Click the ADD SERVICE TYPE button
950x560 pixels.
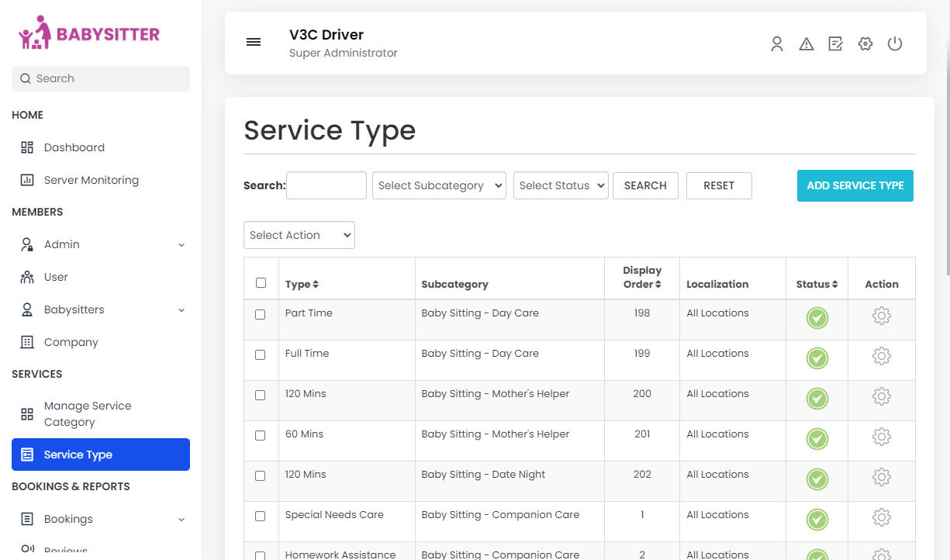click(x=855, y=185)
